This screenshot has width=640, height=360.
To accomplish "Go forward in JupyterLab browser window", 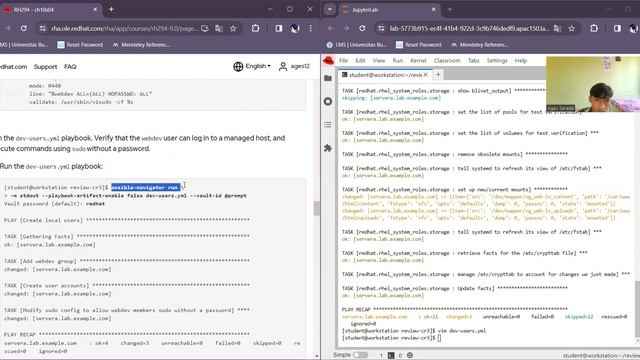I will click(346, 28).
